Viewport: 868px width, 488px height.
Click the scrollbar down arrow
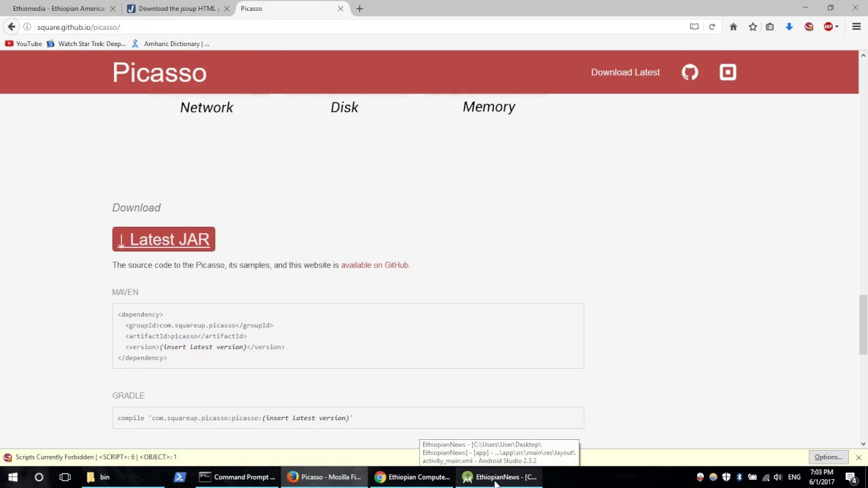[x=863, y=444]
